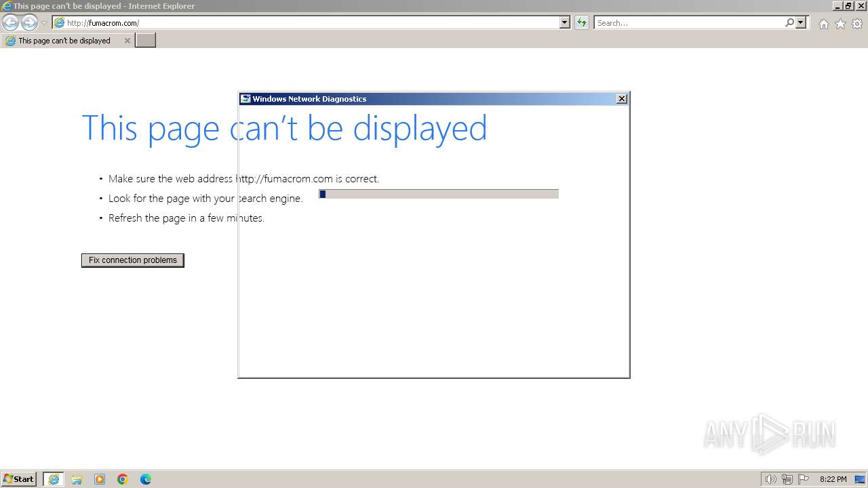Go back with the browser Back arrow
Image resolution: width=868 pixels, height=488 pixels.
10,23
